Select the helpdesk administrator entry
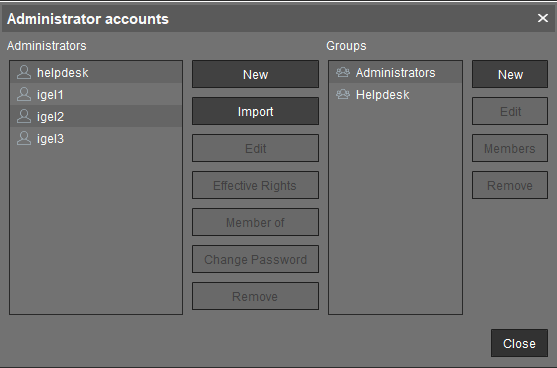The width and height of the screenshot is (557, 368). coord(96,72)
